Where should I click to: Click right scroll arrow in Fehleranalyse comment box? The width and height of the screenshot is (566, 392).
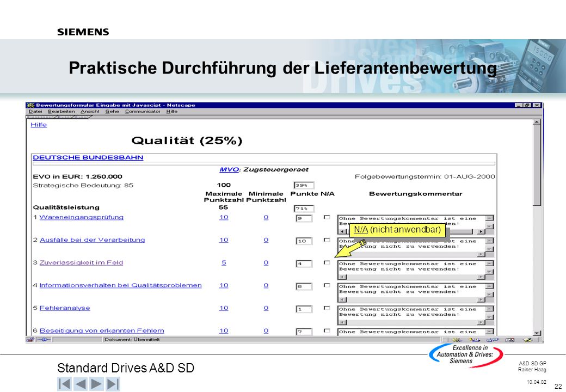(481, 322)
